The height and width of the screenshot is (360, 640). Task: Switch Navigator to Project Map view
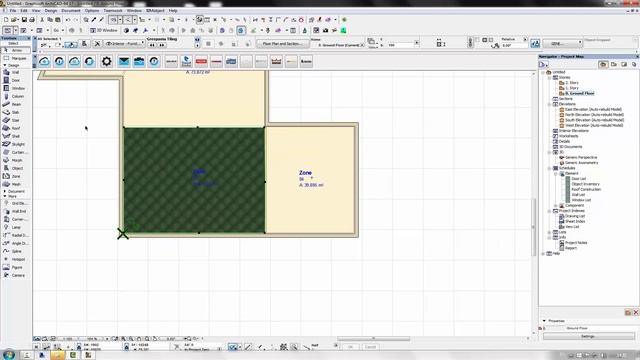[x=603, y=64]
